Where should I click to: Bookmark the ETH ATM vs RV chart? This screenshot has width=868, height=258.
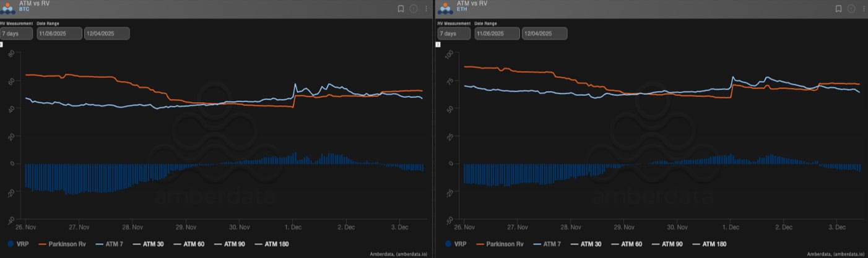838,9
